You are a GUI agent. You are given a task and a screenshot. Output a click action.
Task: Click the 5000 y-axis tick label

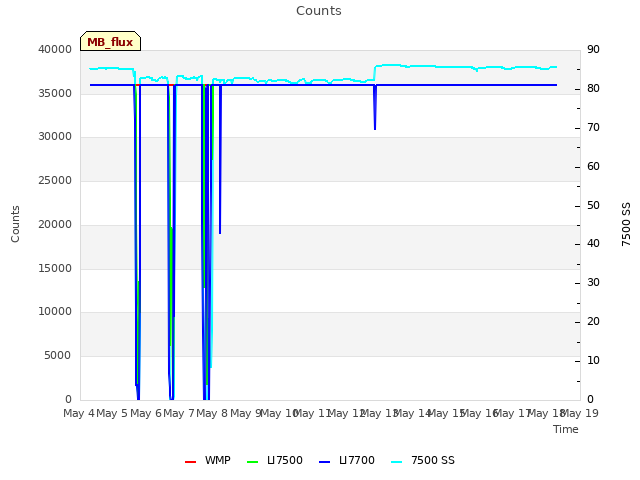coord(58,356)
